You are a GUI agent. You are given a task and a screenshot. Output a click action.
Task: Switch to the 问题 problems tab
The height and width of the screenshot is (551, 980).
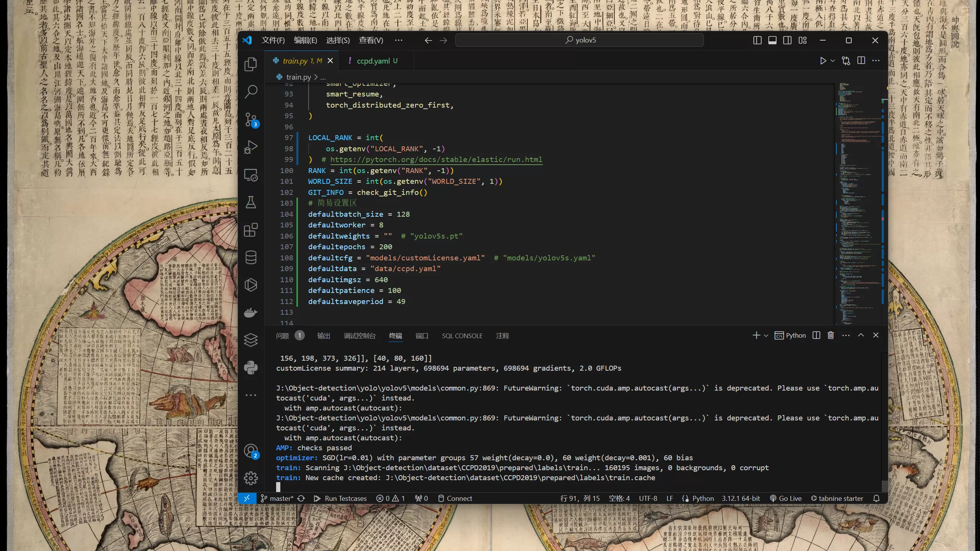pos(290,335)
